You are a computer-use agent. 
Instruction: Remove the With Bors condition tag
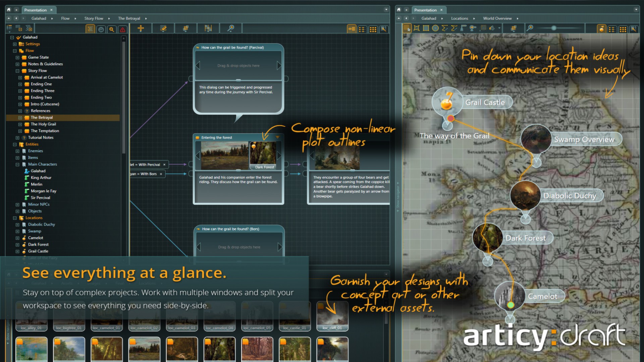click(161, 174)
